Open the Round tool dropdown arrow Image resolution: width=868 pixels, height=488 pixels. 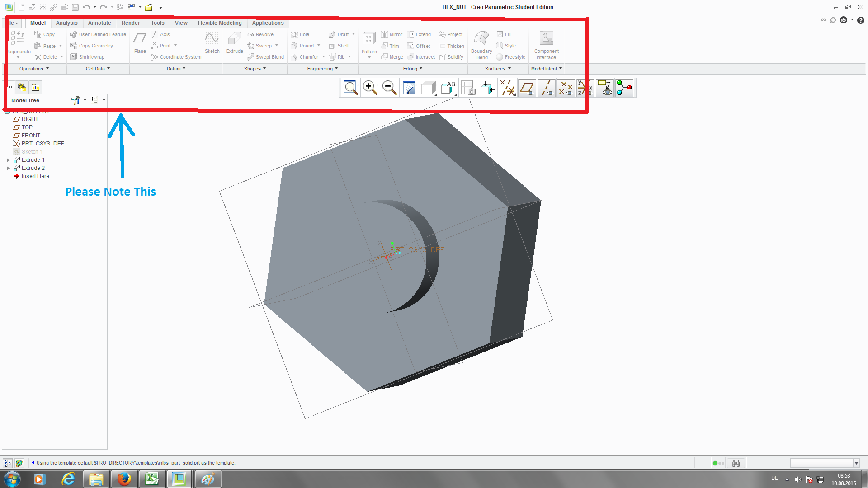point(319,46)
